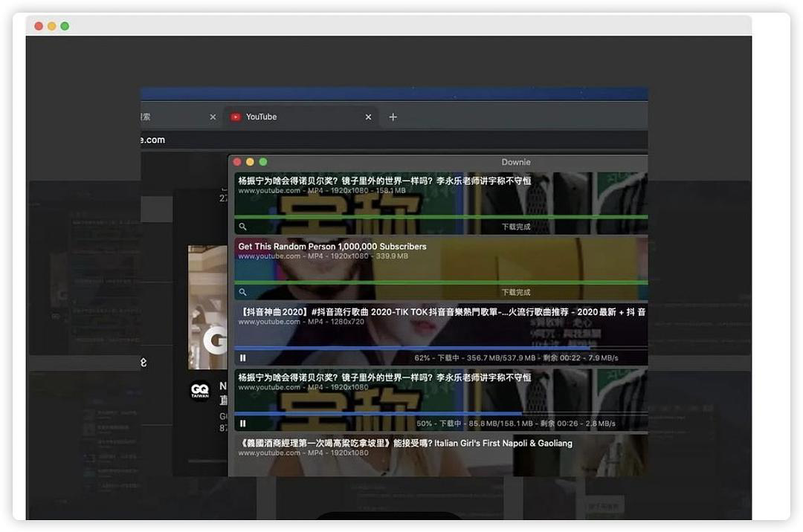Screen dimensions: 803x532
Task: Click the 62% 下载中 356.7 MB/537.9 MB status text
Action: 516,358
